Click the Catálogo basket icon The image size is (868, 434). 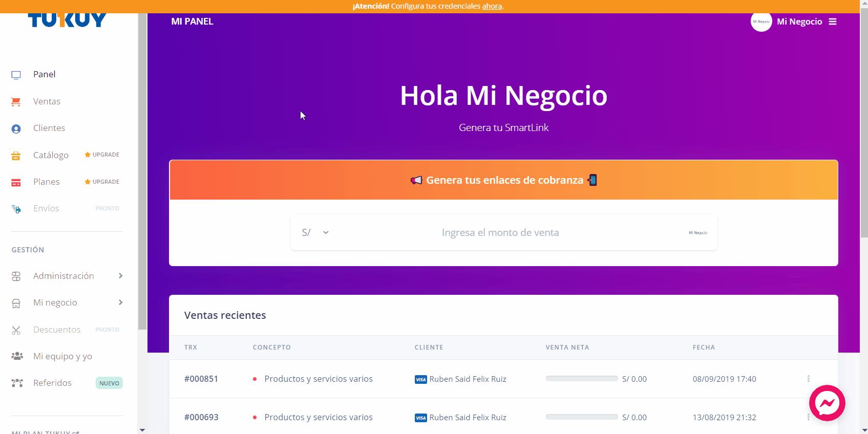(x=16, y=156)
